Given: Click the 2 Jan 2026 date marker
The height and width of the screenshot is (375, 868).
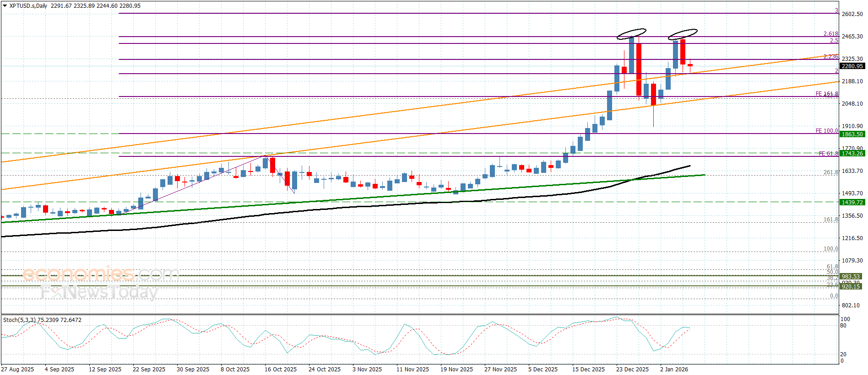Looking at the screenshot, I should click(x=673, y=370).
